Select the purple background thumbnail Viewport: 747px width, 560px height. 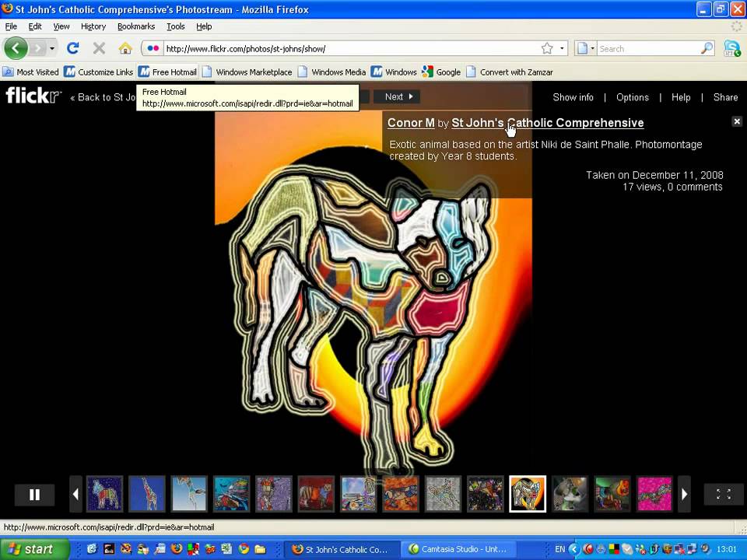pyautogui.click(x=273, y=494)
